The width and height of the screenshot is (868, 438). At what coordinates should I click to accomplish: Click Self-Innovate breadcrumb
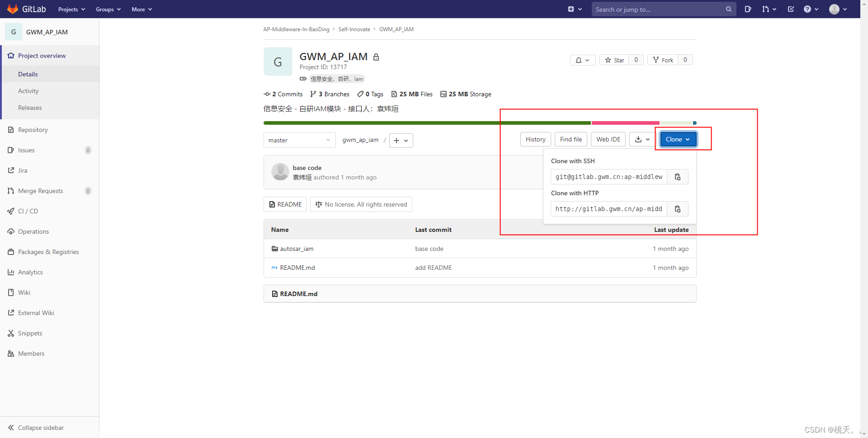click(354, 29)
